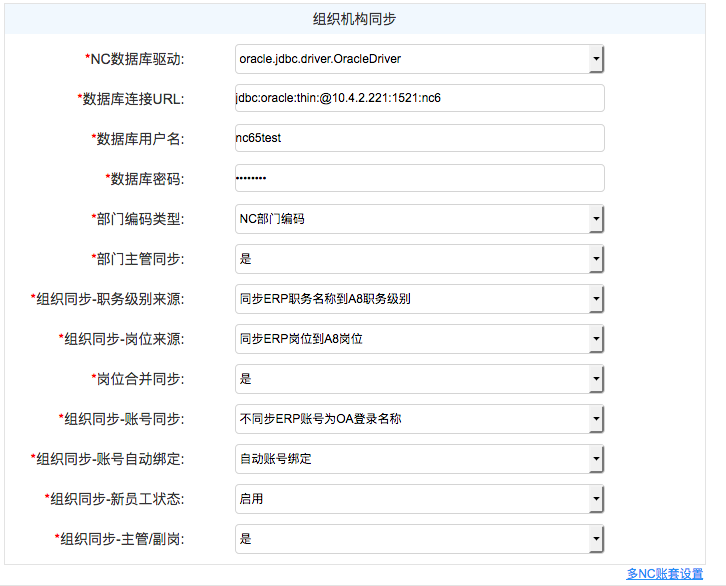Open the 组织同步-新员工状态 dropdown

point(419,499)
